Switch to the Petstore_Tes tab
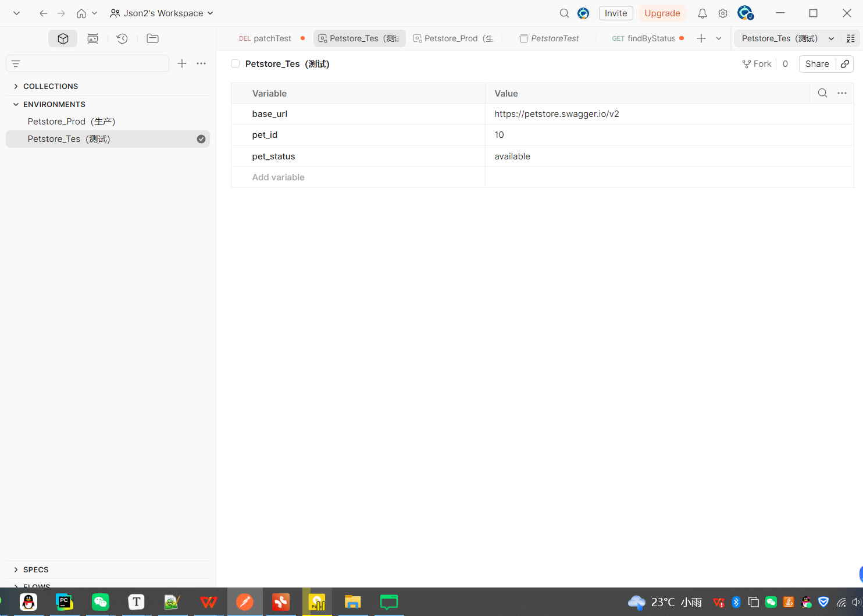Screen dimensions: 863x616 click(x=359, y=38)
